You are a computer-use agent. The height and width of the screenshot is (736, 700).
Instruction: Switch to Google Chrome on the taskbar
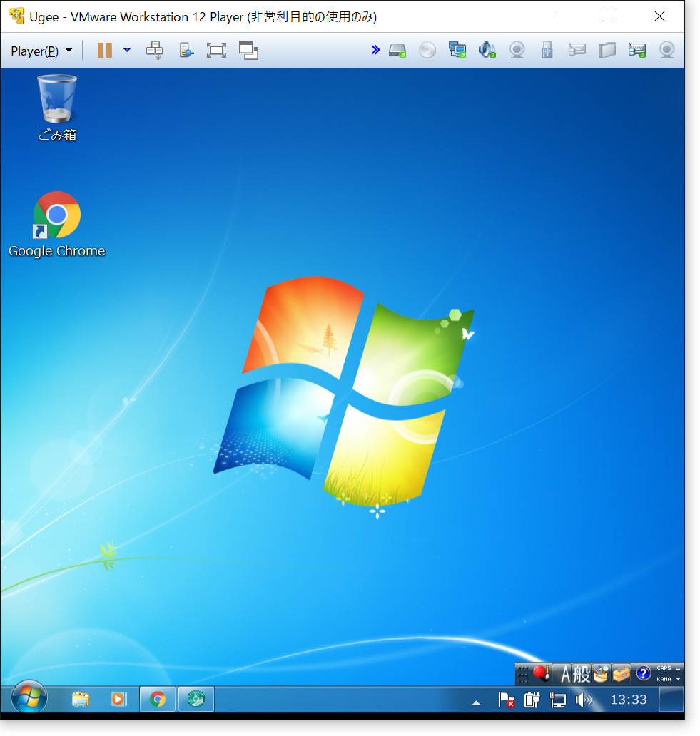(x=157, y=700)
